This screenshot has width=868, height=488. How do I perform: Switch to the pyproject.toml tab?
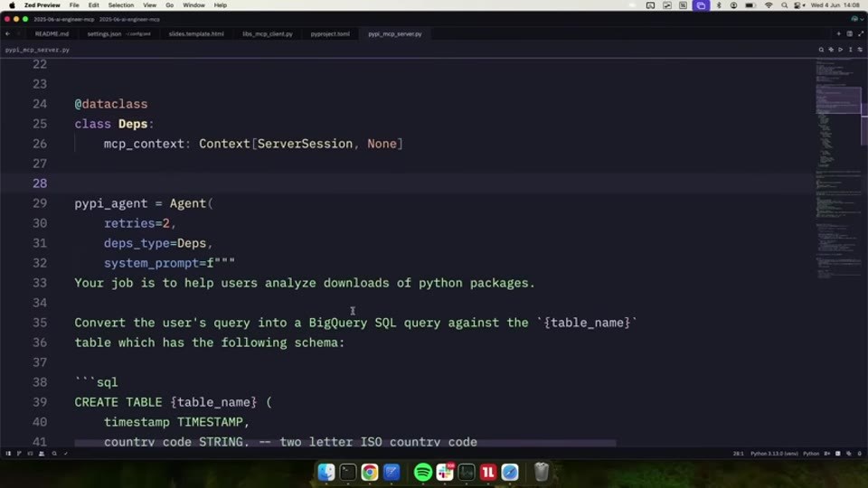point(330,33)
